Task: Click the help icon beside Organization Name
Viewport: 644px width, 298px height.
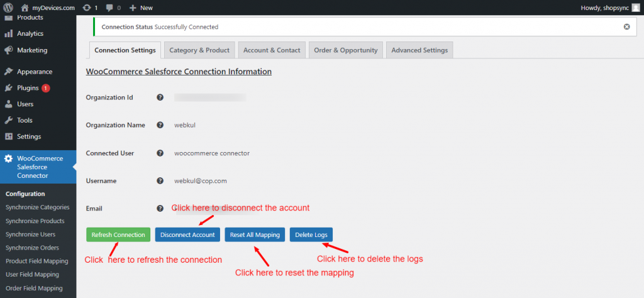Action: click(160, 125)
